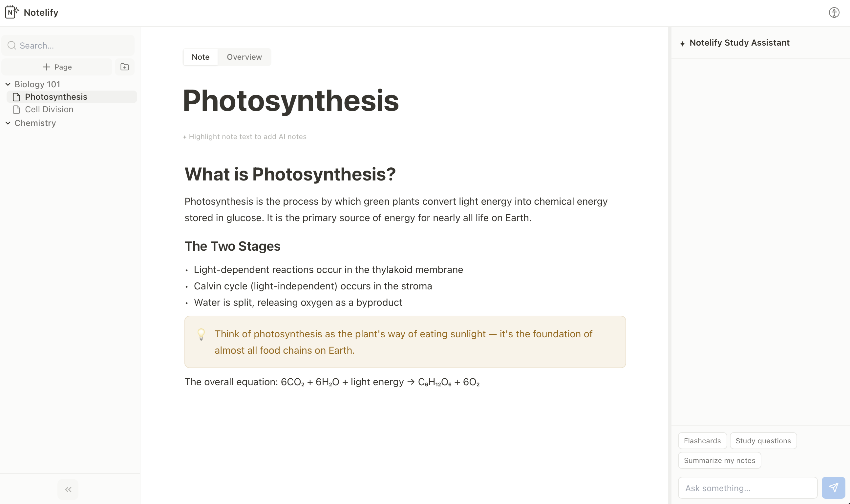The width and height of the screenshot is (850, 504).
Task: Click the Study questions button
Action: point(763,440)
